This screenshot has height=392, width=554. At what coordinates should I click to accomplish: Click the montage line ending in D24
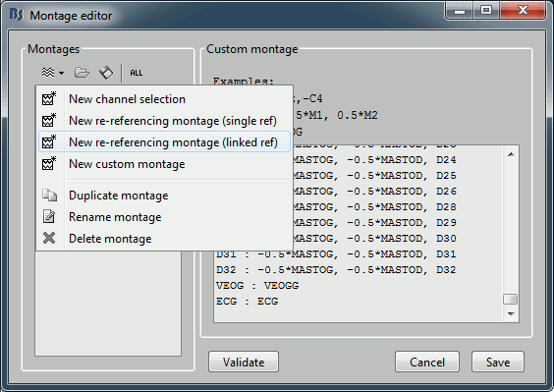tap(374, 160)
